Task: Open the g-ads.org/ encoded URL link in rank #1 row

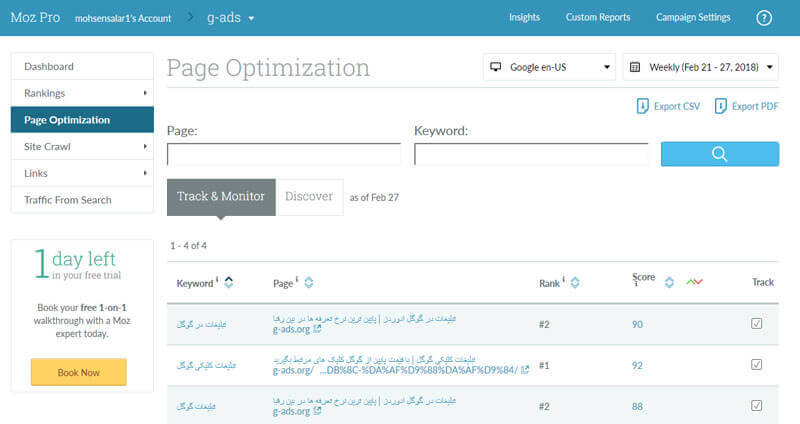Action: 395,370
